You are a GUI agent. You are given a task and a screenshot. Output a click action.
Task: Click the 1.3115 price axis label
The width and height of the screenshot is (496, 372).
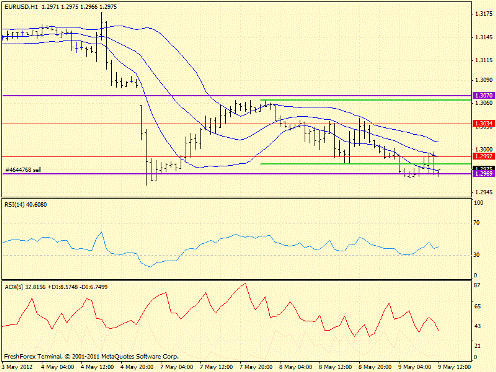tap(483, 60)
